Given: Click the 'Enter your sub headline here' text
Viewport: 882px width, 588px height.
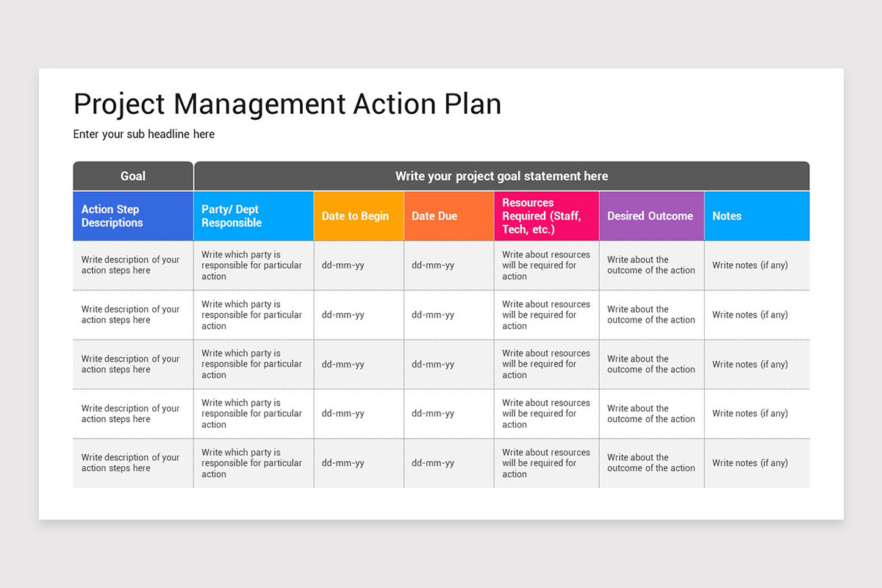Looking at the screenshot, I should (x=144, y=135).
